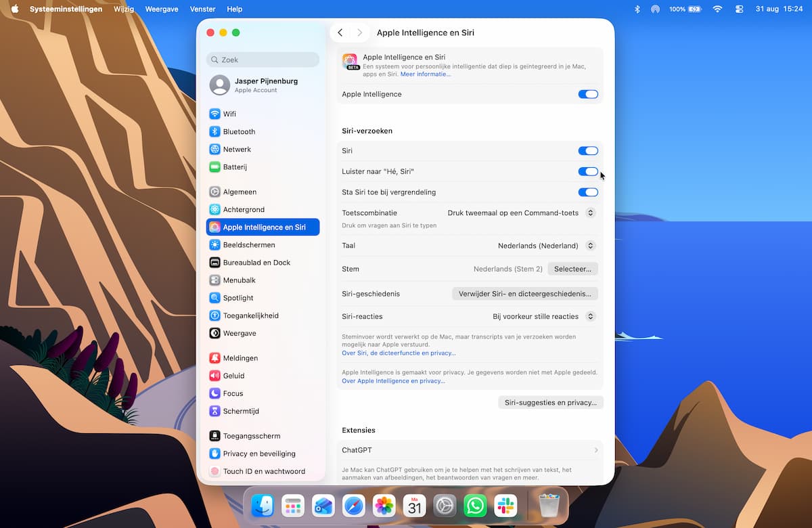
Task: Toggle Sta Siri toe bij vergrendeling
Action: point(588,192)
